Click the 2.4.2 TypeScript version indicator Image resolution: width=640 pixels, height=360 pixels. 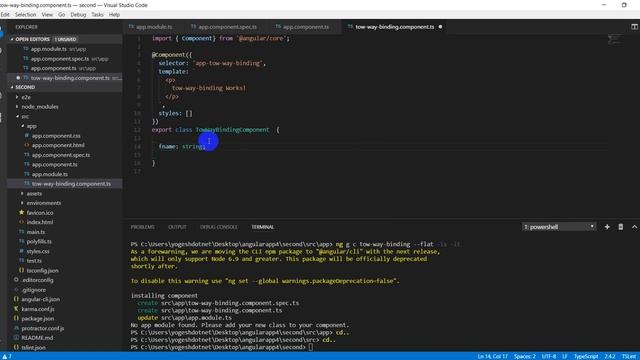point(610,356)
